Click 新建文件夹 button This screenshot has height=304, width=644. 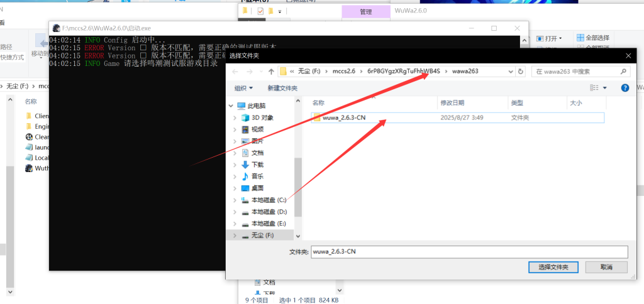[282, 88]
